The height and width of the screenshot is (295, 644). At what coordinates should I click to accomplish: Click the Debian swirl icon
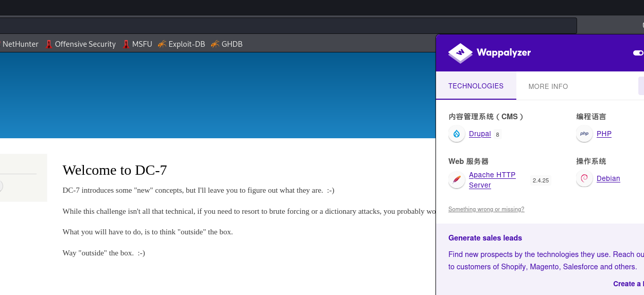click(584, 179)
